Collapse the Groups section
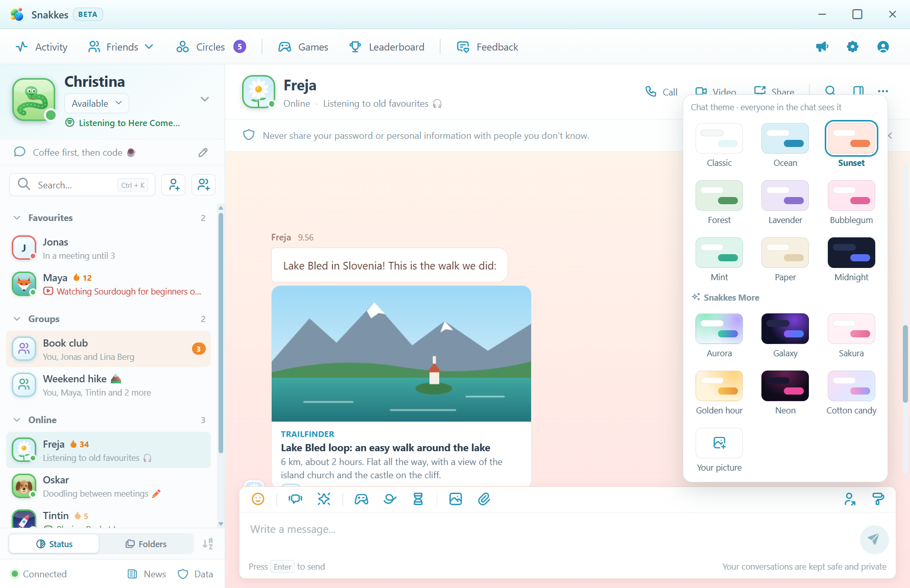 [x=17, y=319]
